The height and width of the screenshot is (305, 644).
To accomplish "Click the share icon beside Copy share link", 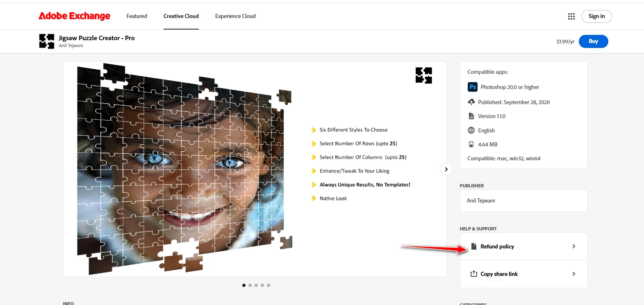I will [x=474, y=273].
